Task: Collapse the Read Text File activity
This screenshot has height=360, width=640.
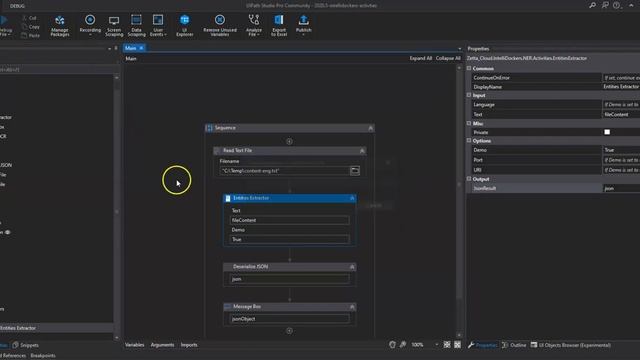Action: 362,151
